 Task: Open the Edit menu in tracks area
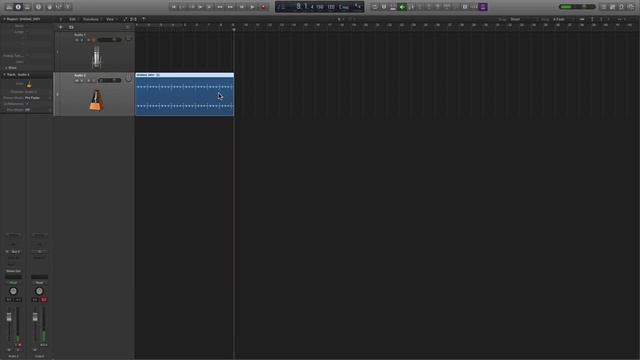click(72, 19)
